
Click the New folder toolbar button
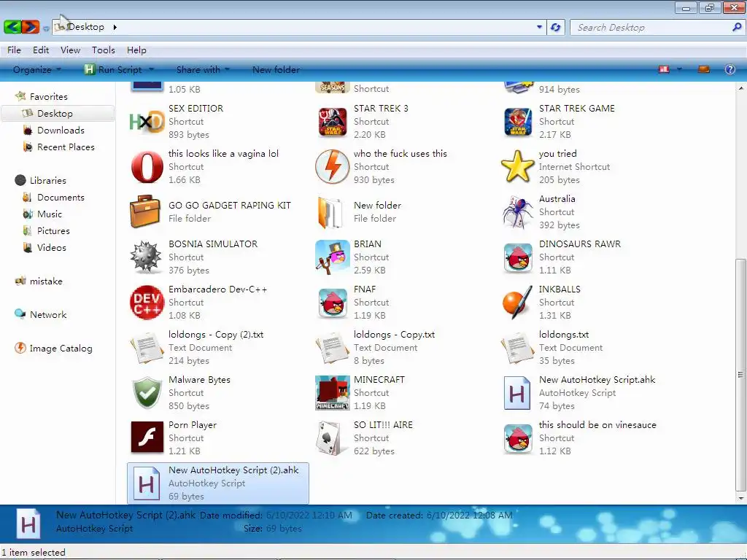point(276,69)
